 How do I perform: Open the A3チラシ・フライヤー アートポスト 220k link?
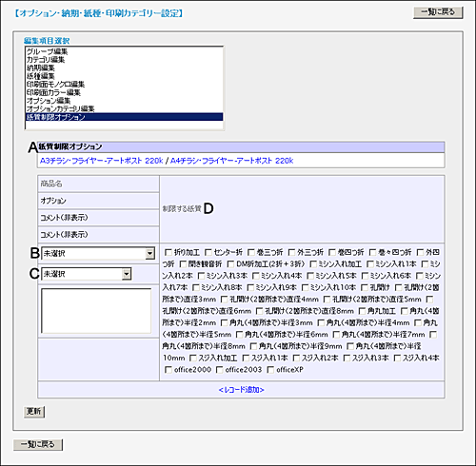[x=101, y=161]
